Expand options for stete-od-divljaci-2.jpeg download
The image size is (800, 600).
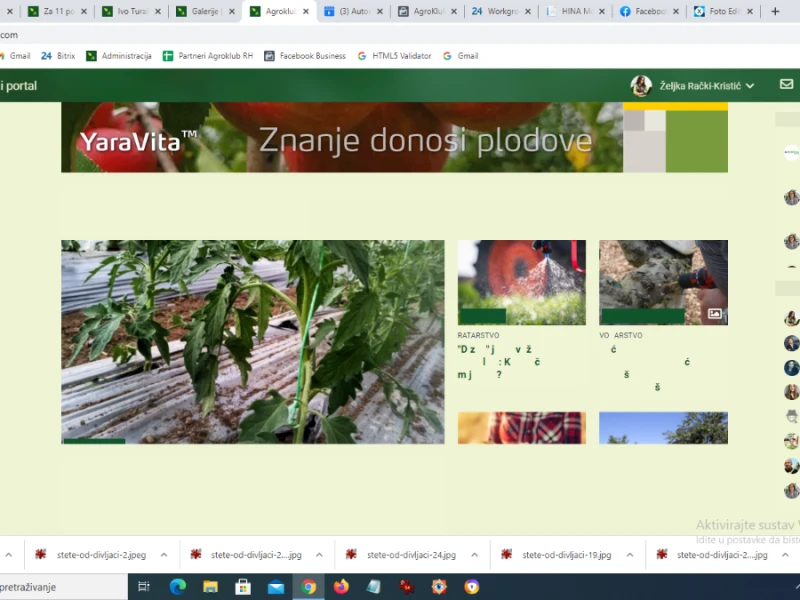pyautogui.click(x=164, y=555)
